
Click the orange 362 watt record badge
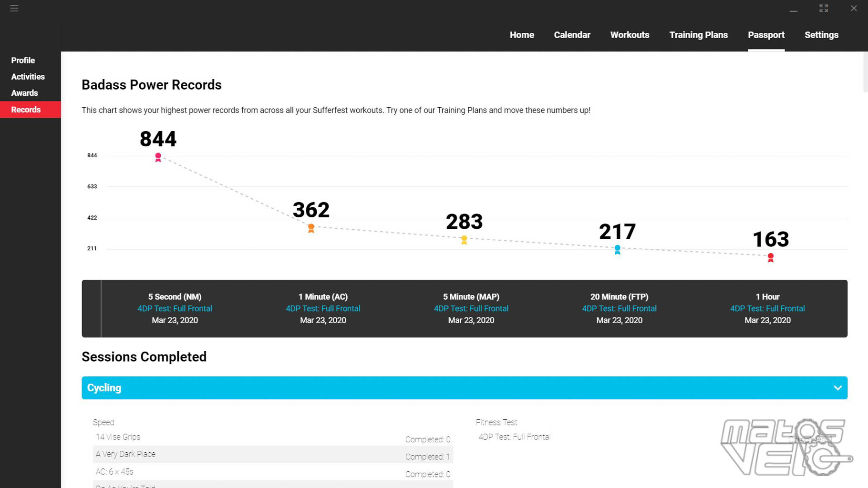coord(311,228)
